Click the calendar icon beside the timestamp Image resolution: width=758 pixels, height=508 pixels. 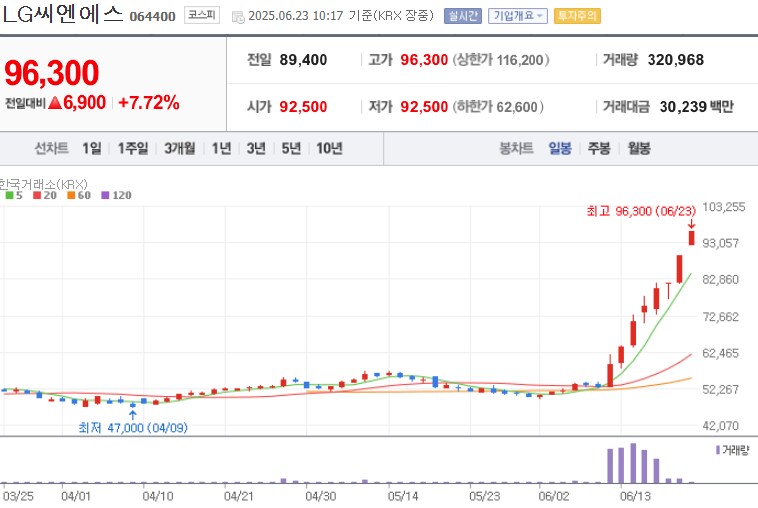(x=238, y=17)
